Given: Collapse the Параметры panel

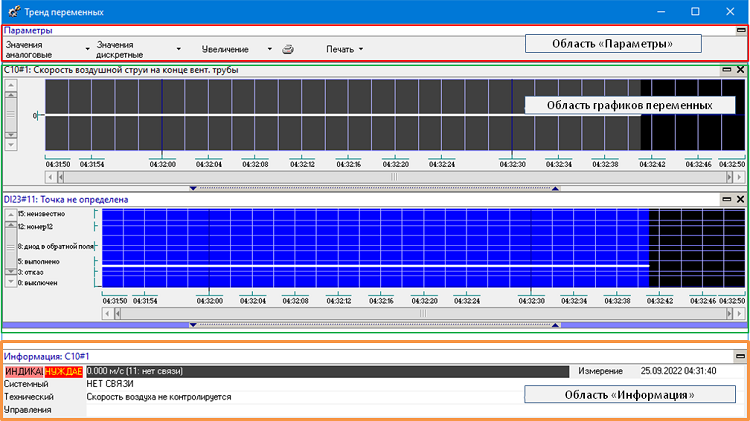Looking at the screenshot, I should (x=741, y=30).
